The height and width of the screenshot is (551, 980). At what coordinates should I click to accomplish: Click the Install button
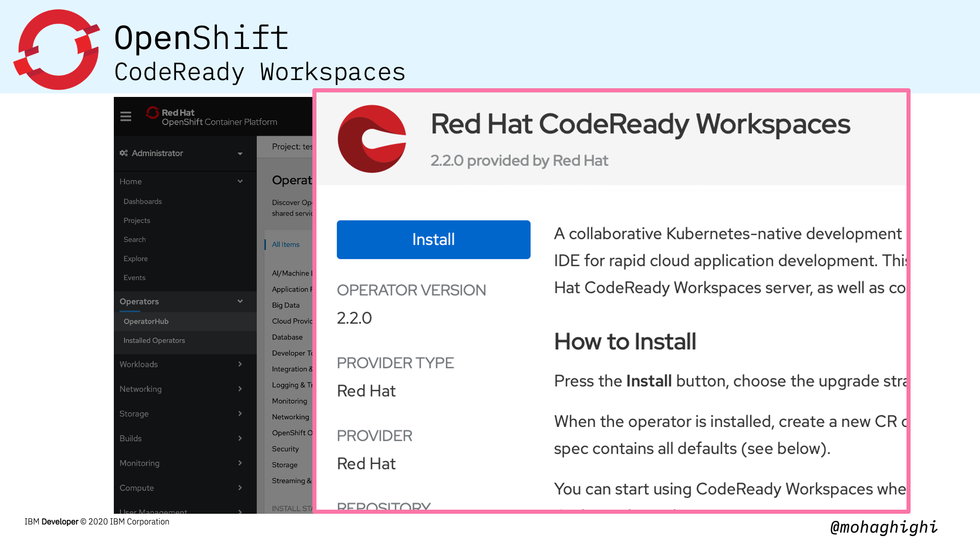point(433,240)
